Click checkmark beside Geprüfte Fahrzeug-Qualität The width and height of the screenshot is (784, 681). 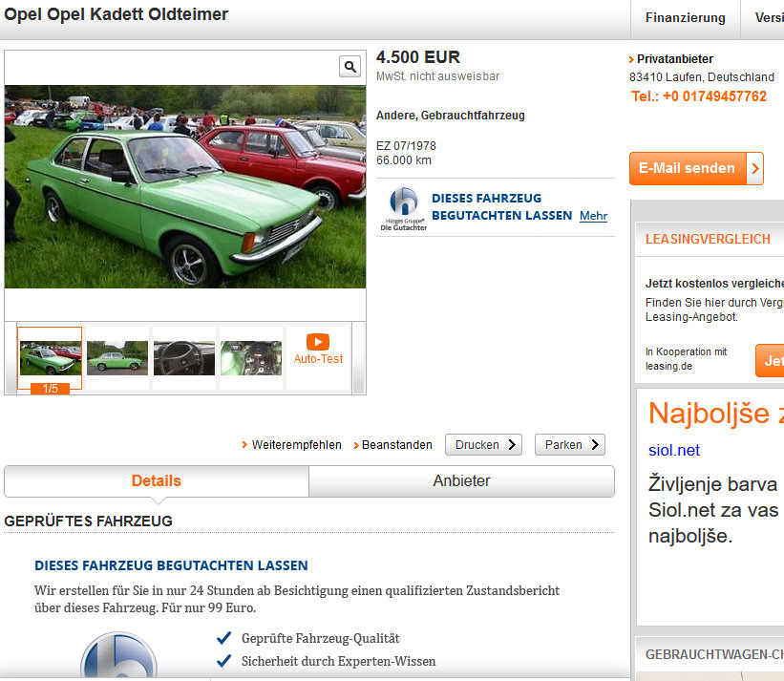(224, 638)
